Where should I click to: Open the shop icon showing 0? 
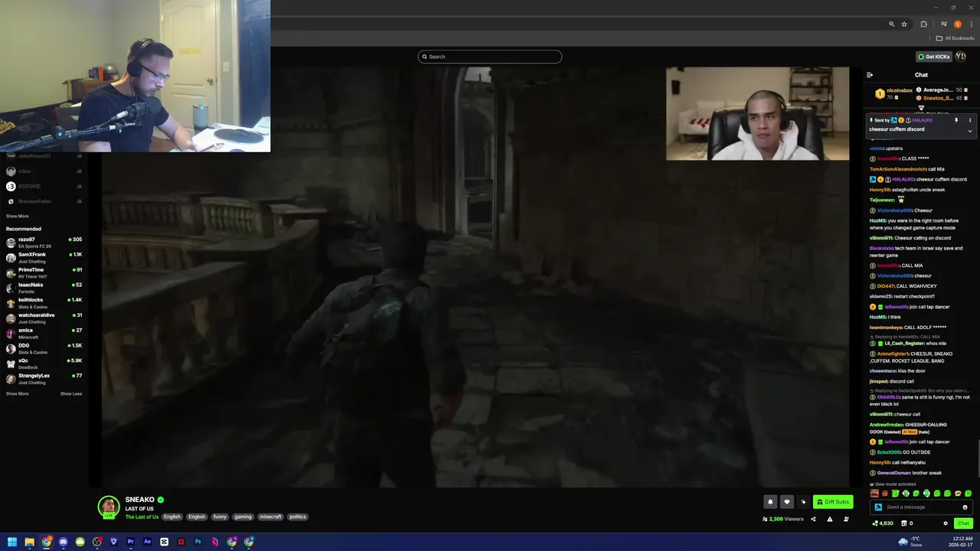[x=907, y=523]
